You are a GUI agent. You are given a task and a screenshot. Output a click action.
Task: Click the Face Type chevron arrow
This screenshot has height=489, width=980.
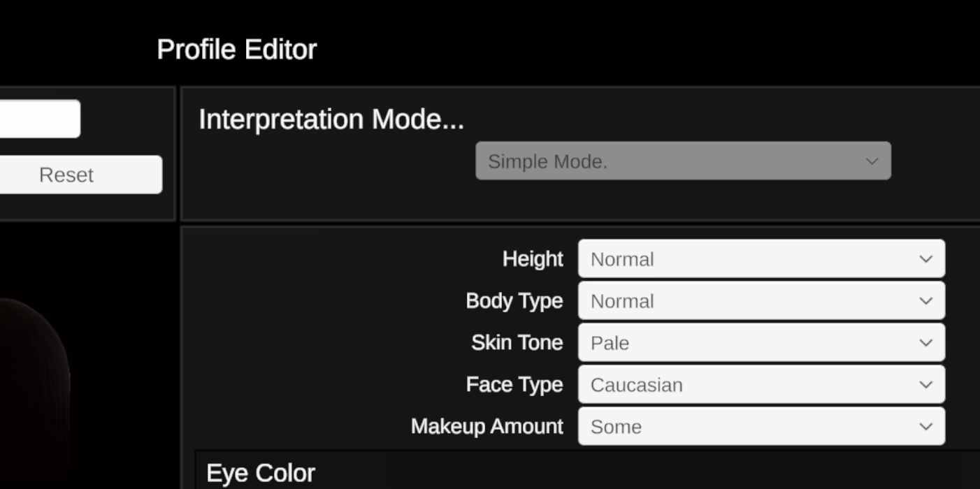point(925,385)
